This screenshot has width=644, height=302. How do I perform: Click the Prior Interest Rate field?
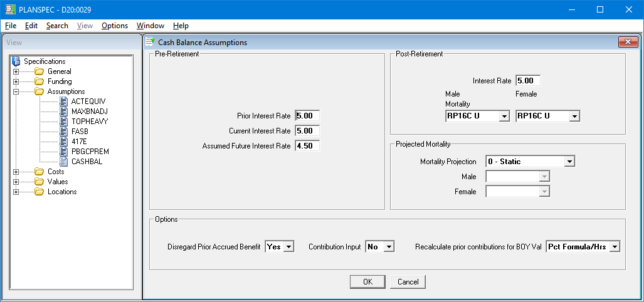click(x=307, y=116)
